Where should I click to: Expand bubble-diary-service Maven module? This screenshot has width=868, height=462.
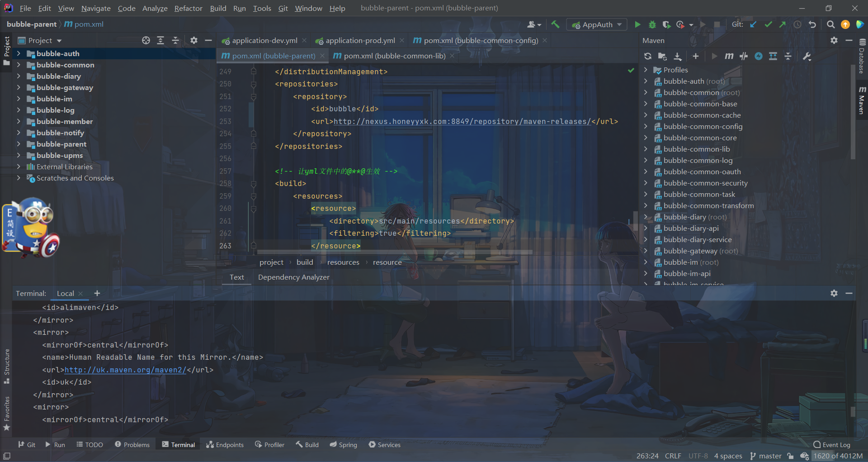646,239
